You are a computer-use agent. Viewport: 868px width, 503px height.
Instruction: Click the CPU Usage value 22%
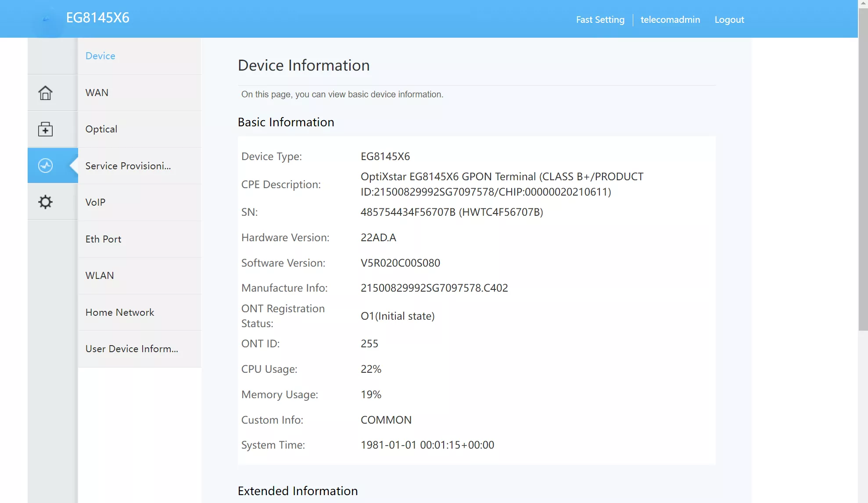click(371, 369)
